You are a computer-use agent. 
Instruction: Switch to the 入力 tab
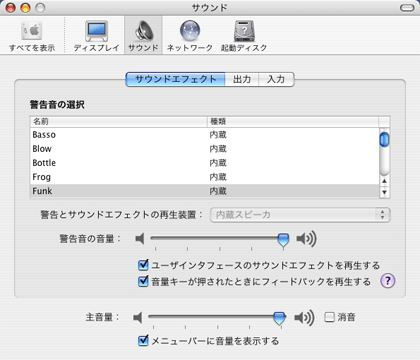[x=276, y=79]
